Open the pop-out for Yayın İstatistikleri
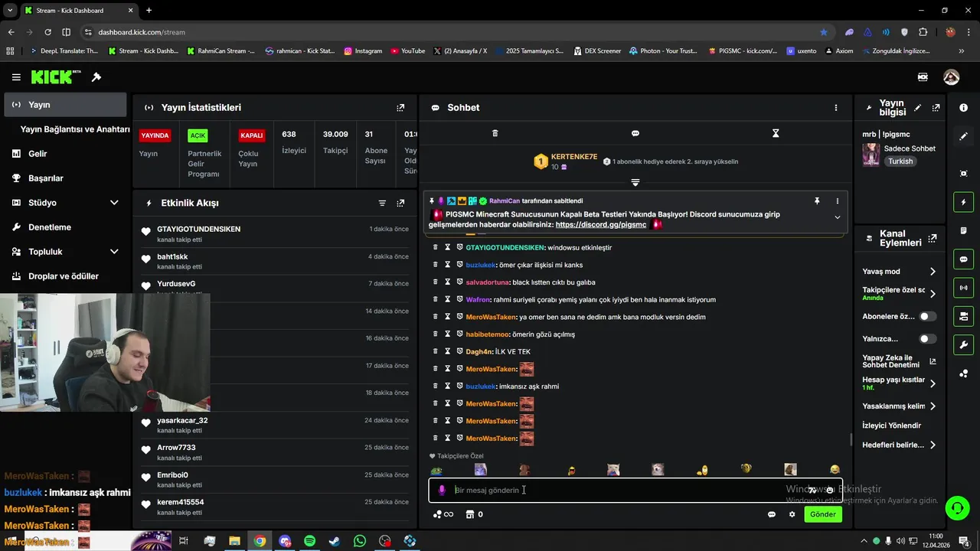980x551 pixels. click(400, 108)
